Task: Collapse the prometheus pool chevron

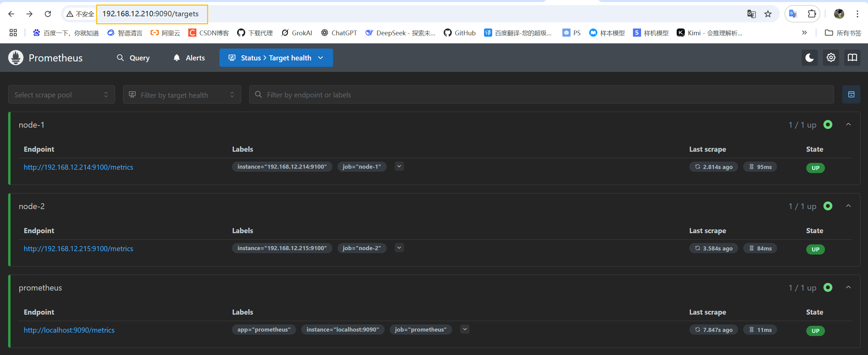Action: [848, 287]
